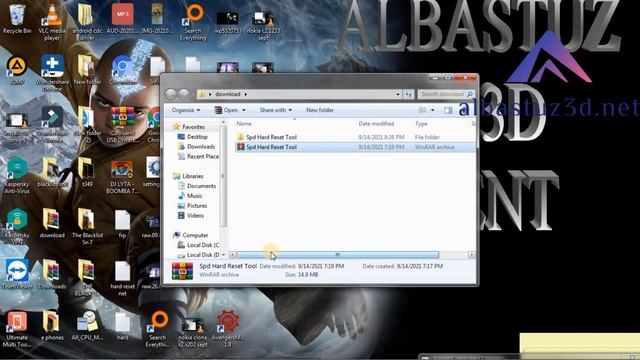The height and width of the screenshot is (360, 640).
Task: Launch Google Chrome from the desktop
Action: pyautogui.click(x=154, y=124)
